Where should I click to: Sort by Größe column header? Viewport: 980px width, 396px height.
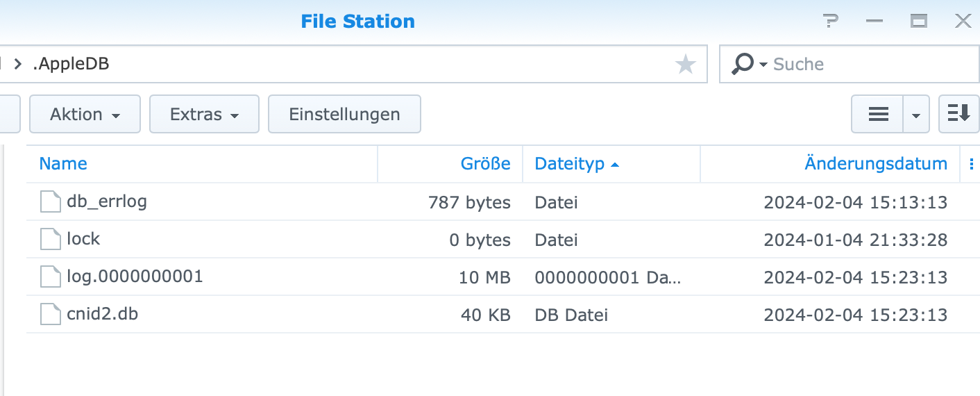(485, 164)
